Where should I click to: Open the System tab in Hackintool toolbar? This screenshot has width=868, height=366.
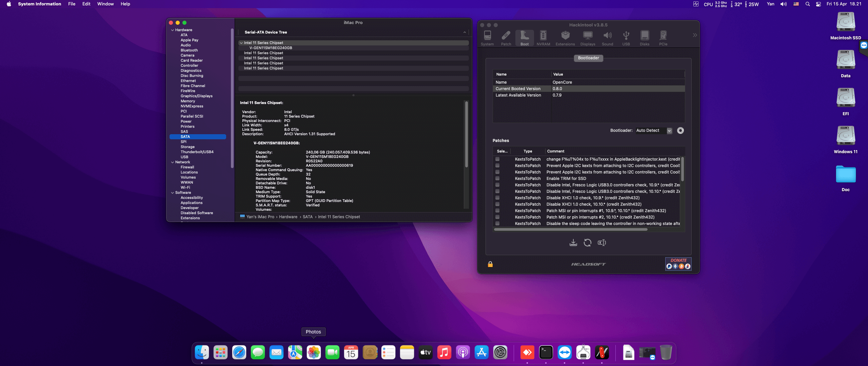click(487, 38)
